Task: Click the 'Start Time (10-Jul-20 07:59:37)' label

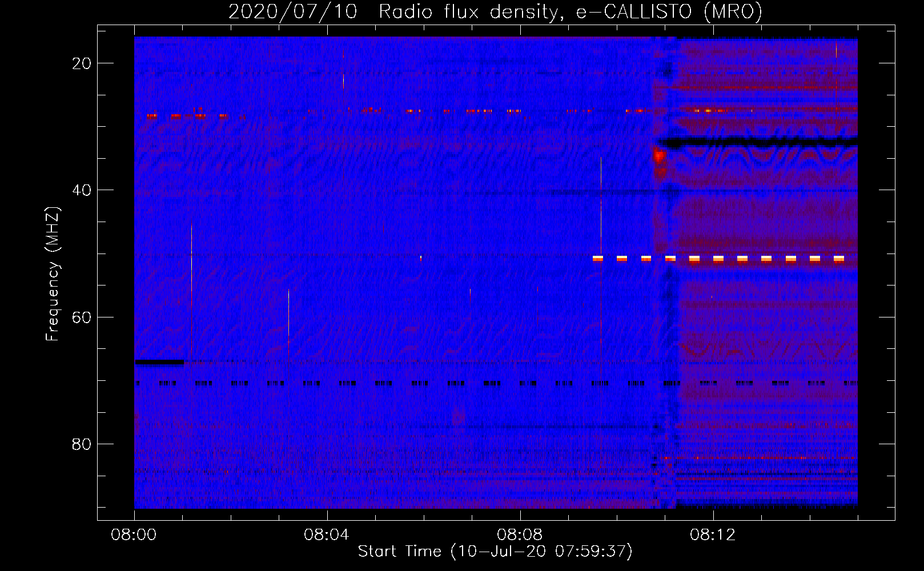Action: pos(495,552)
